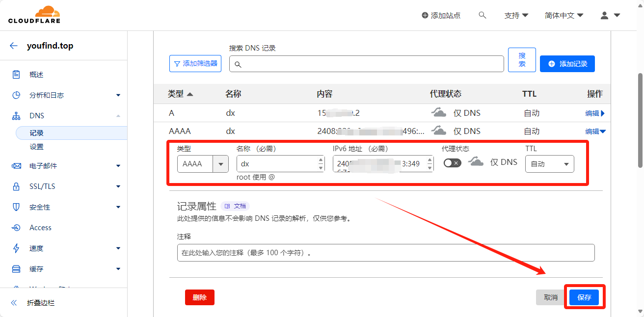Sort records by 类型 column header

point(180,94)
